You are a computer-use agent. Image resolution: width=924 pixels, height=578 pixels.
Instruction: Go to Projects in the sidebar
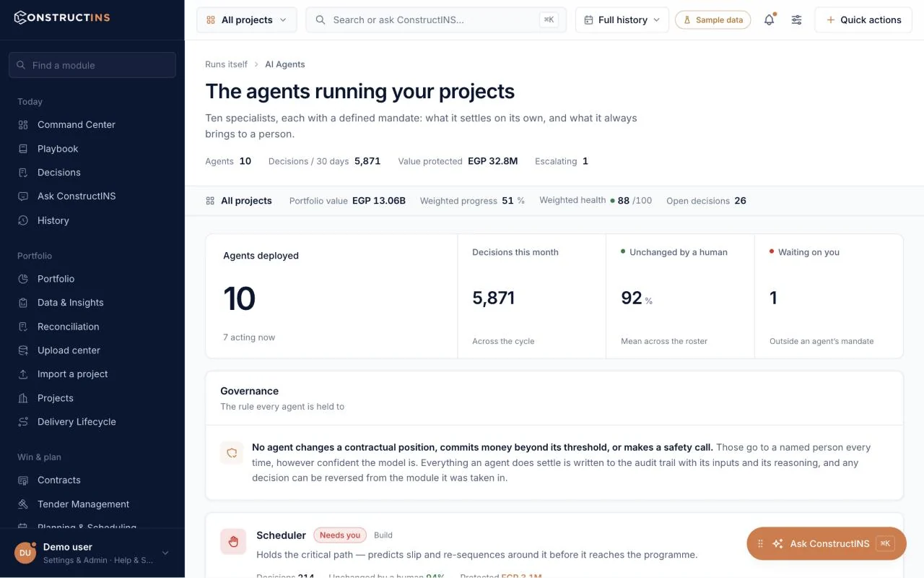pyautogui.click(x=92, y=398)
